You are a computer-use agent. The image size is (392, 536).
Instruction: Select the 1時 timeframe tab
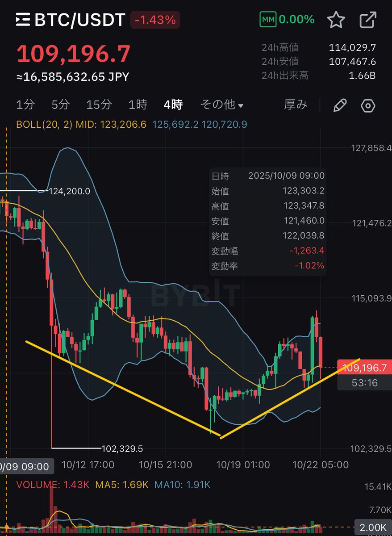point(138,105)
